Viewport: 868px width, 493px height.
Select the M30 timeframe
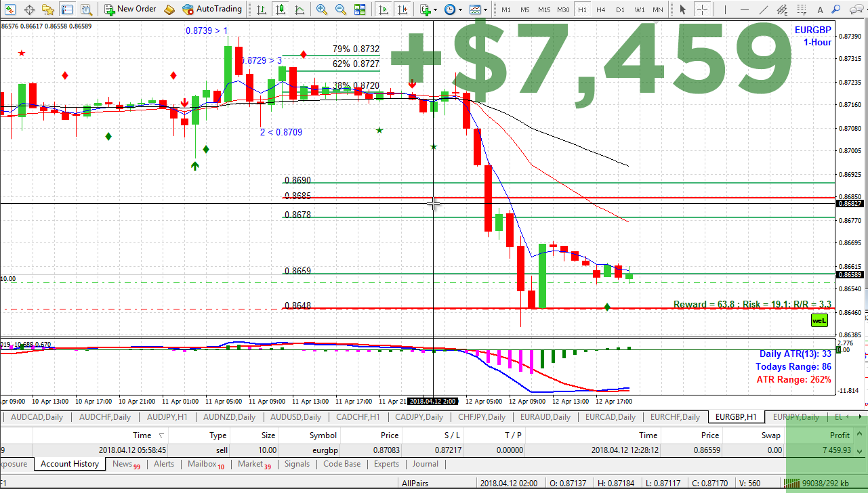[x=563, y=9]
